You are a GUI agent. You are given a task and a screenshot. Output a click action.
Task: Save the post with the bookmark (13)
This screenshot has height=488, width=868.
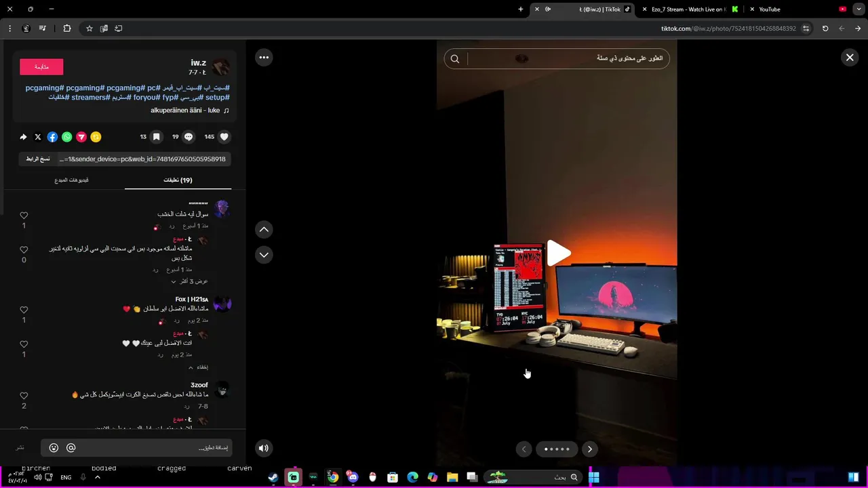point(156,137)
